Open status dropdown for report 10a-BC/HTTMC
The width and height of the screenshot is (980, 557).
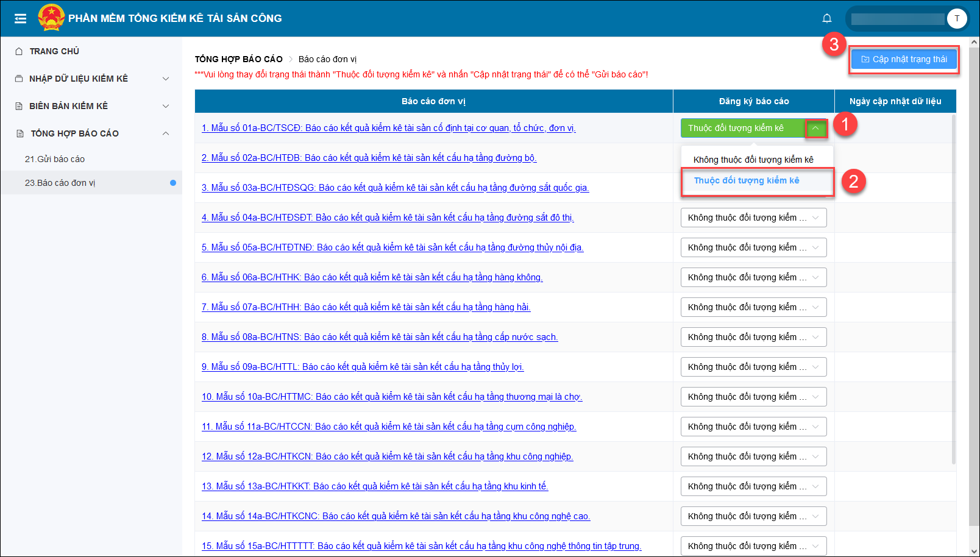point(753,397)
